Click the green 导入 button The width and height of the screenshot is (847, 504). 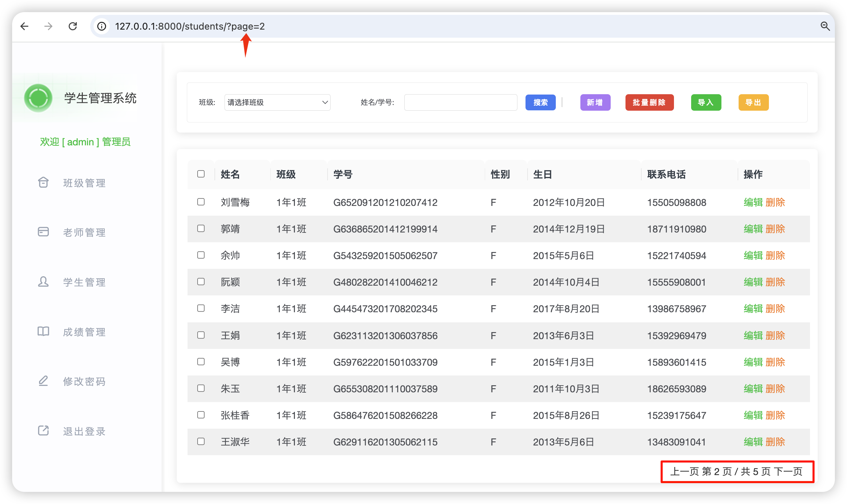click(706, 102)
